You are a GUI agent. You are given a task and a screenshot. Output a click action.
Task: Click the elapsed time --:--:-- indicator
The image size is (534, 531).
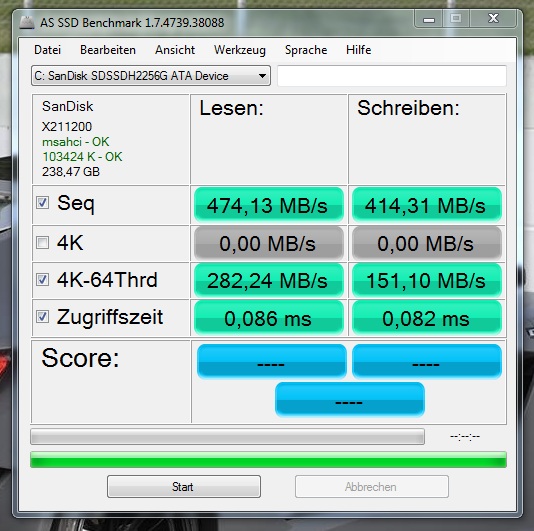pos(465,436)
